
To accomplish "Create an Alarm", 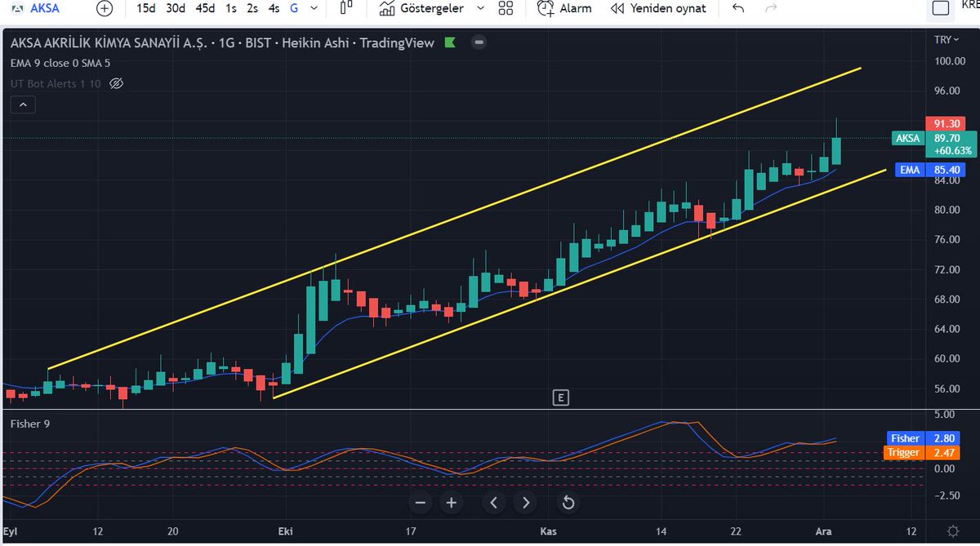I will 563,8.
